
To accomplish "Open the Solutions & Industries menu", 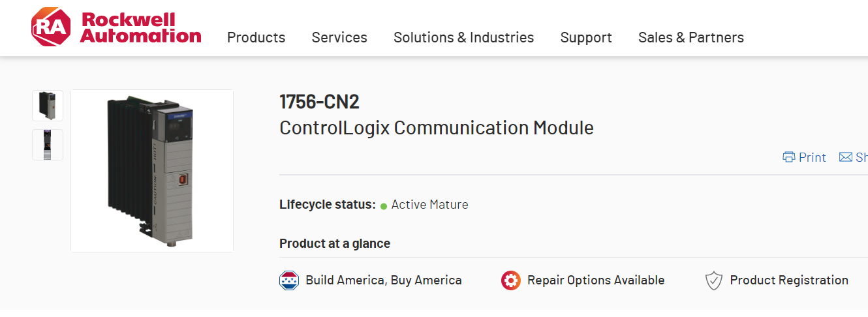I will coord(463,38).
